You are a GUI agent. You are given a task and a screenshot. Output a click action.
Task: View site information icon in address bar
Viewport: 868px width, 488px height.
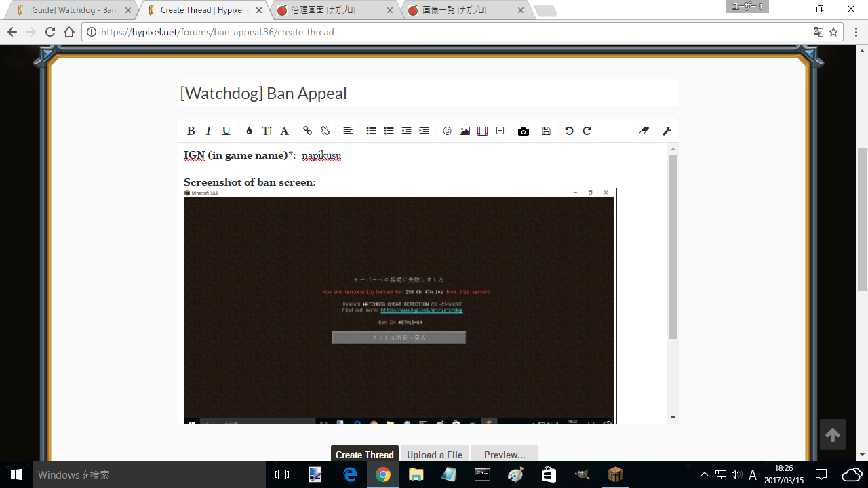tap(92, 32)
